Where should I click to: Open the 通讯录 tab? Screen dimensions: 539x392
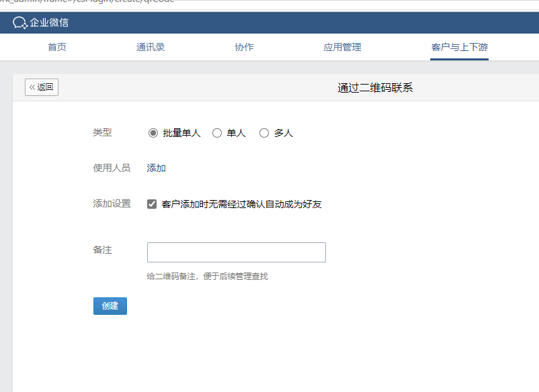[150, 47]
